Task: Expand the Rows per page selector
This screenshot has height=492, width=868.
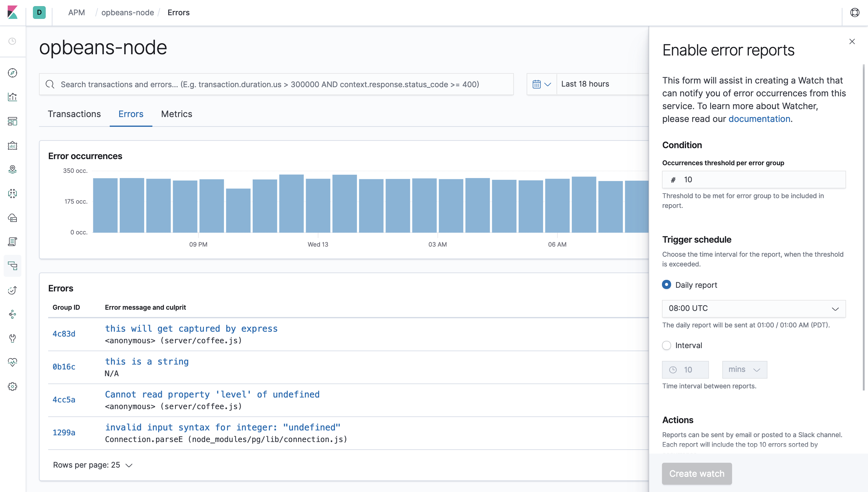Action: [x=92, y=465]
